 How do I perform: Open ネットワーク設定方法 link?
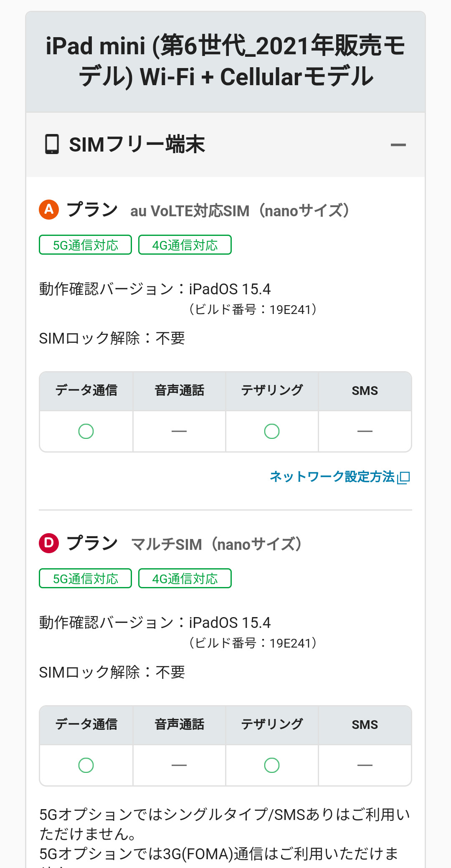coord(332,476)
